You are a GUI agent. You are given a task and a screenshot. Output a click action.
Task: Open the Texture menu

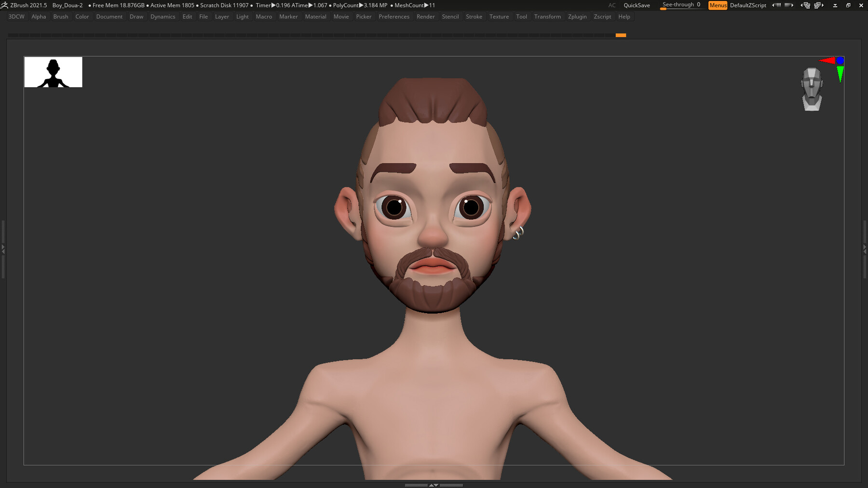click(x=499, y=16)
